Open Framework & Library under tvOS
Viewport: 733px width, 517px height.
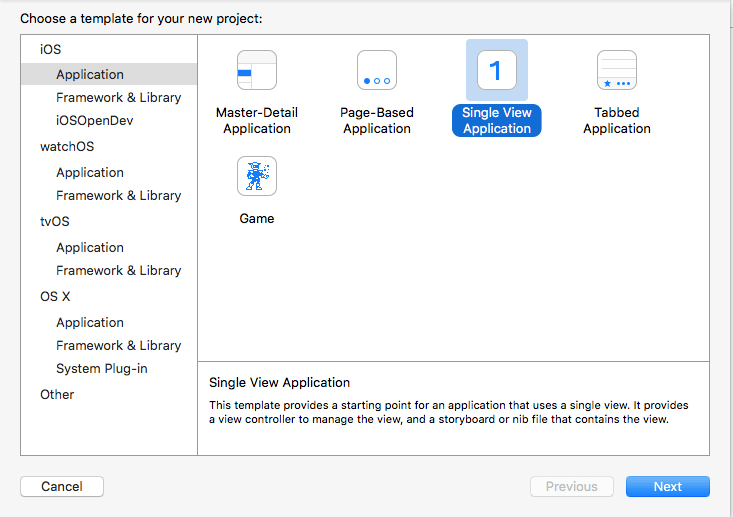coord(118,270)
